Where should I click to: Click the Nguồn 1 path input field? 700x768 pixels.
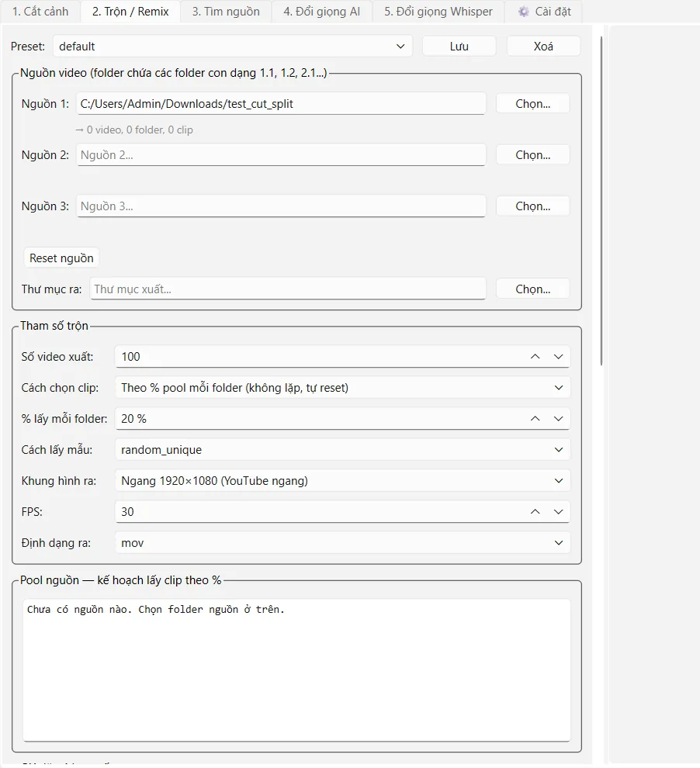click(x=281, y=104)
